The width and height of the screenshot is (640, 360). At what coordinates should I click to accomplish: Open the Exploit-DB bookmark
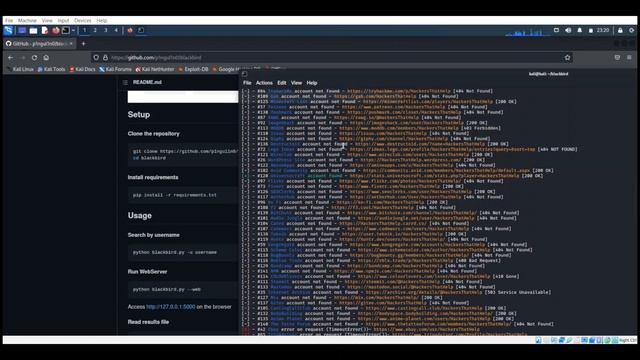coord(193,69)
